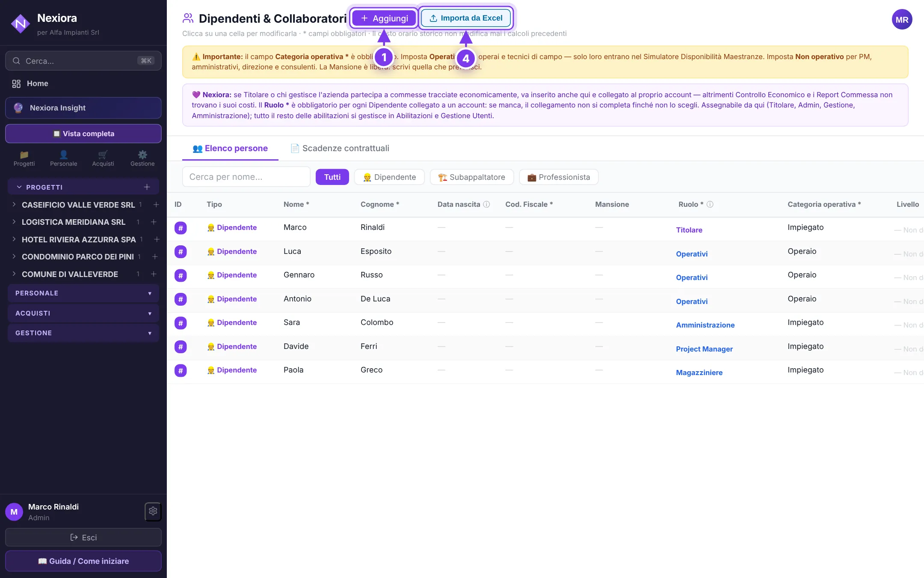Viewport: 924px width, 578px height.
Task: Filter list by Professionista
Action: click(x=559, y=177)
